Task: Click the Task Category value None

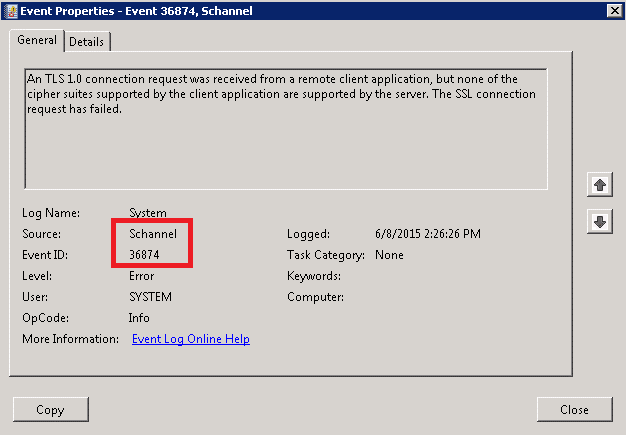Action: pos(389,255)
